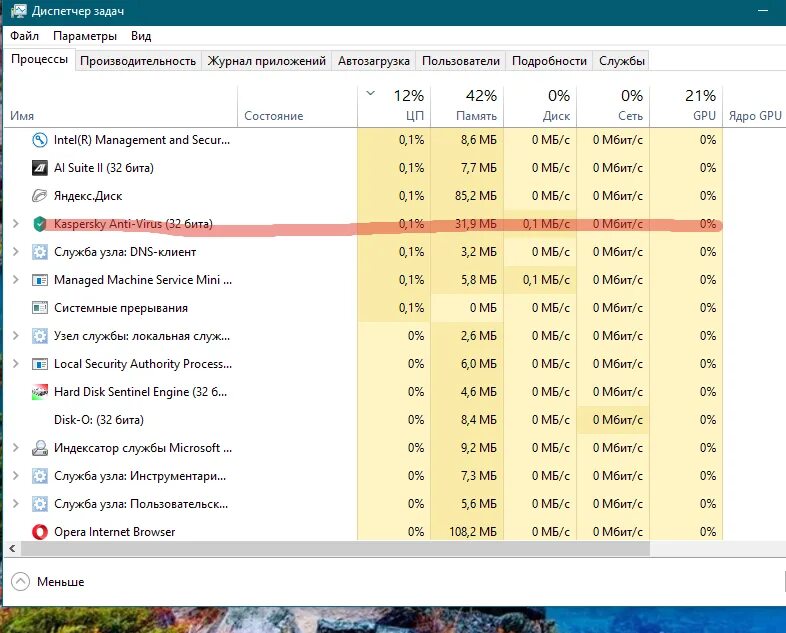The height and width of the screenshot is (633, 786).
Task: Expand the Managed Machine Service Mini group
Action: (x=16, y=280)
